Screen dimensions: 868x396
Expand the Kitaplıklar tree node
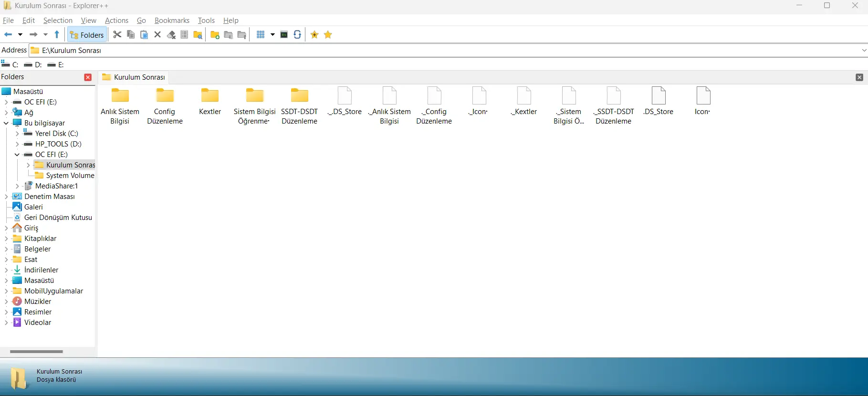pyautogui.click(x=6, y=239)
